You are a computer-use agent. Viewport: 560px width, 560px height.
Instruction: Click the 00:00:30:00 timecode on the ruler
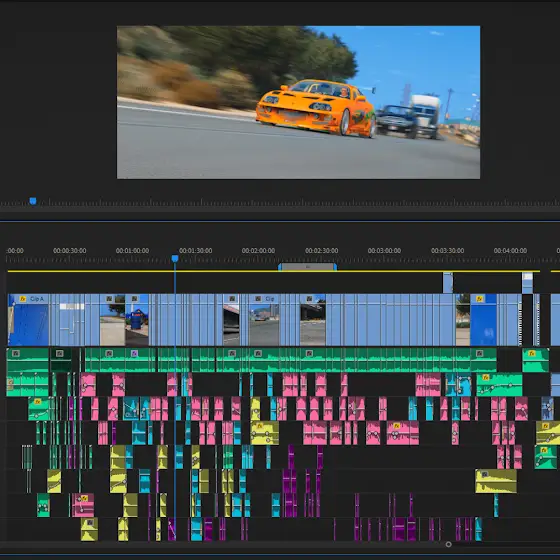(70, 251)
